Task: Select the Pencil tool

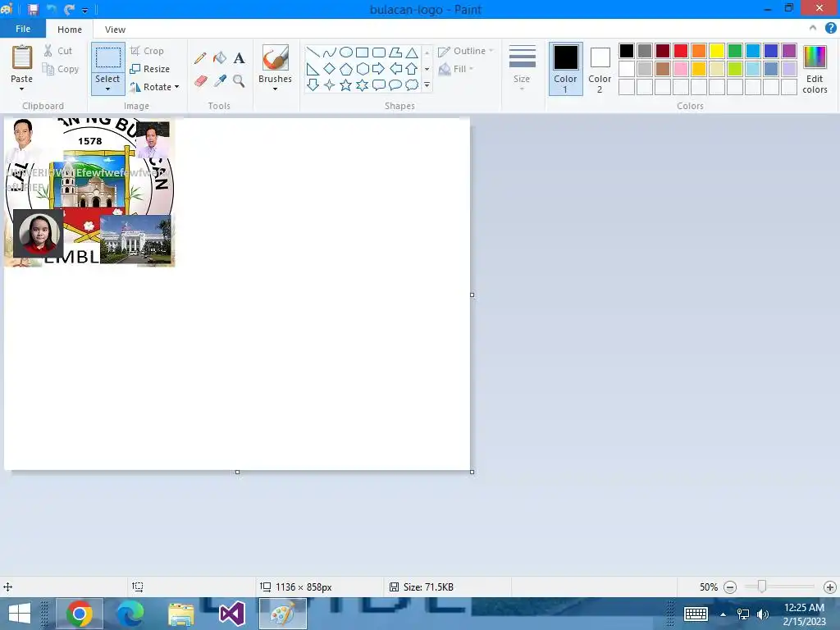Action: (x=200, y=58)
